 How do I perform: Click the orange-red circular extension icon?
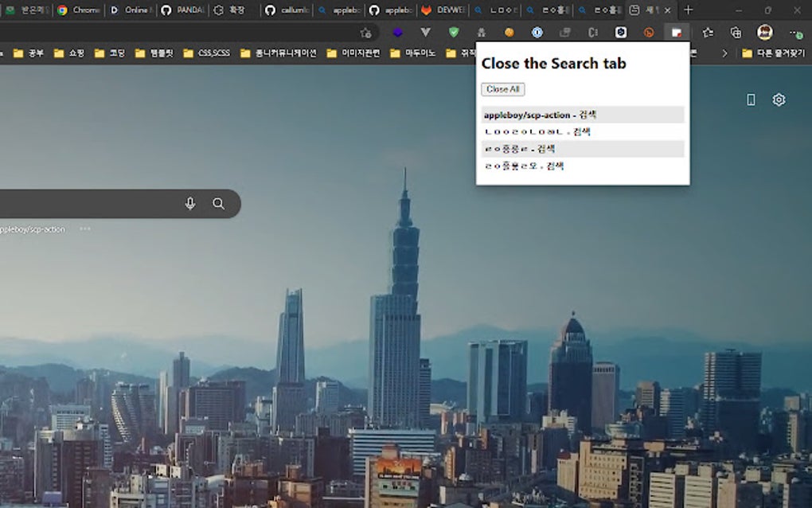[649, 32]
